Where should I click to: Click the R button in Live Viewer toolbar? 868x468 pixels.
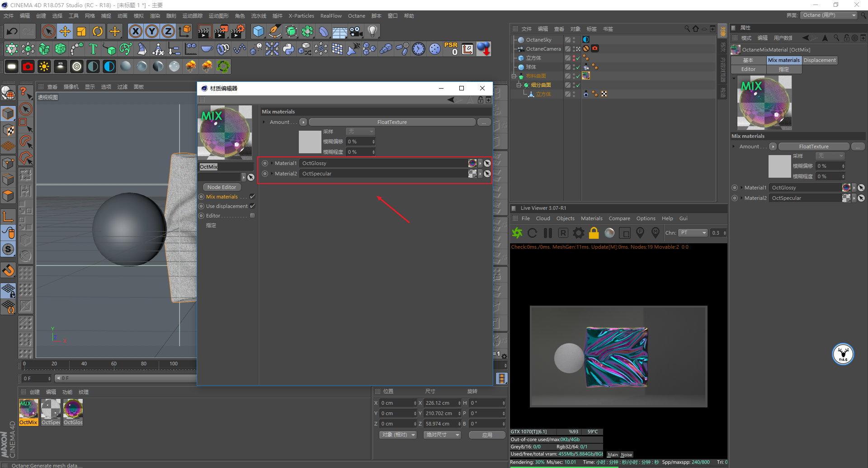563,233
